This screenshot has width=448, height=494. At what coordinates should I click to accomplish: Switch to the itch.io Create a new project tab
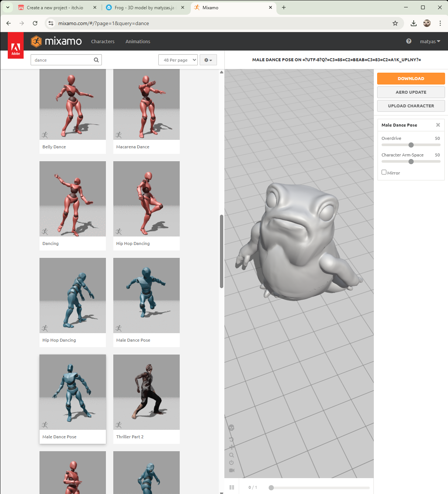click(55, 7)
